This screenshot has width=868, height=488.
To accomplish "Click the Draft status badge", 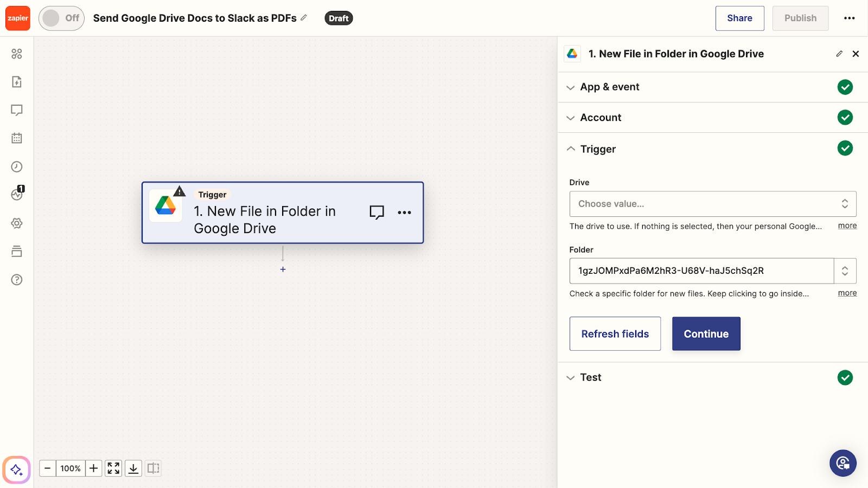I will click(339, 18).
